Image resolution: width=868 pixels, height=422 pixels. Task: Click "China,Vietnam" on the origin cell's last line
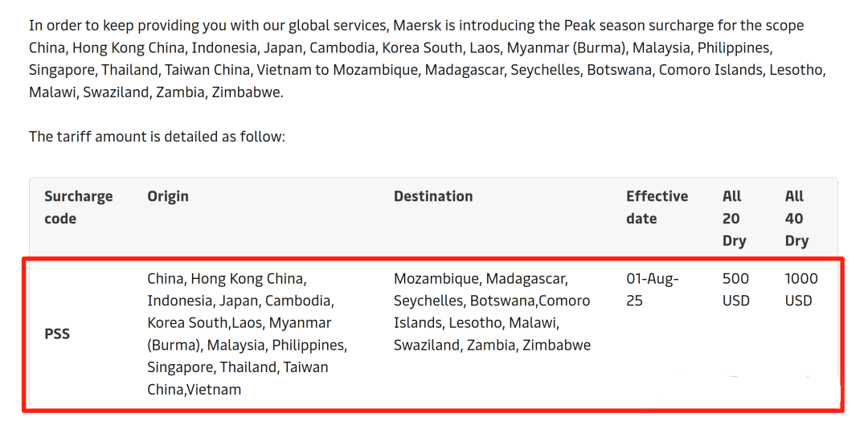pyautogui.click(x=194, y=390)
